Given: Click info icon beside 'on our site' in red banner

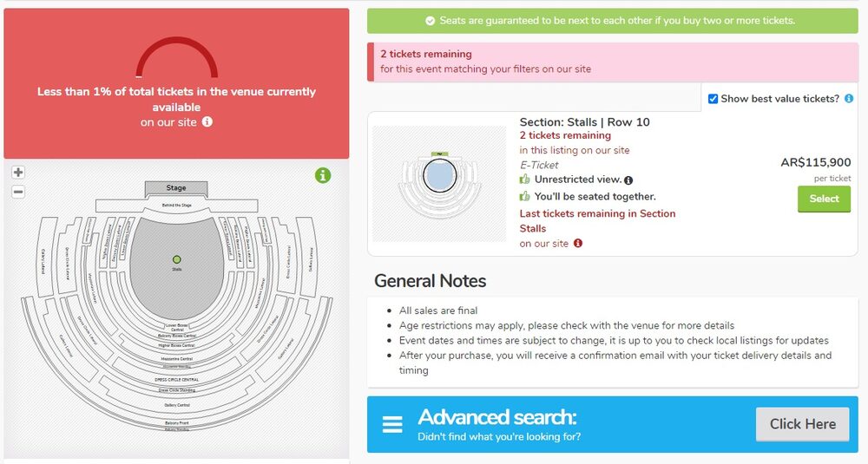Looking at the screenshot, I should point(207,122).
